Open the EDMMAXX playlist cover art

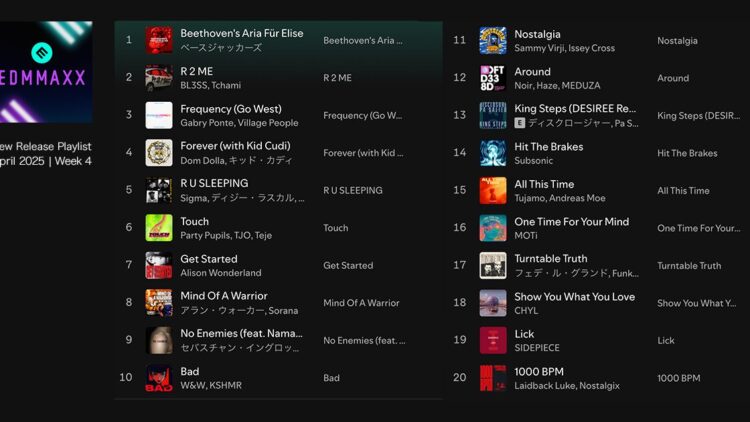[46, 72]
